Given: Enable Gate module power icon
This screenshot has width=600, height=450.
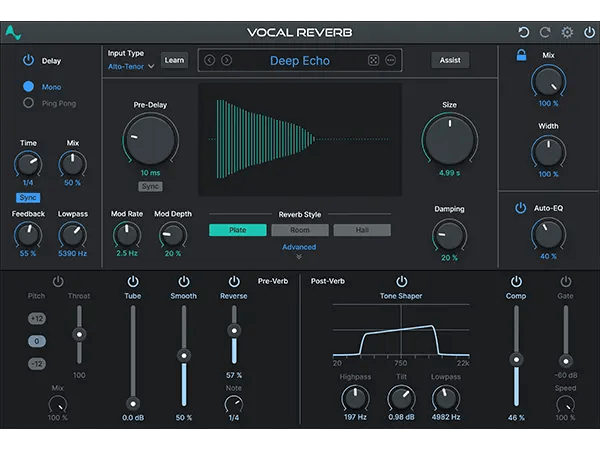Looking at the screenshot, I should point(566,281).
